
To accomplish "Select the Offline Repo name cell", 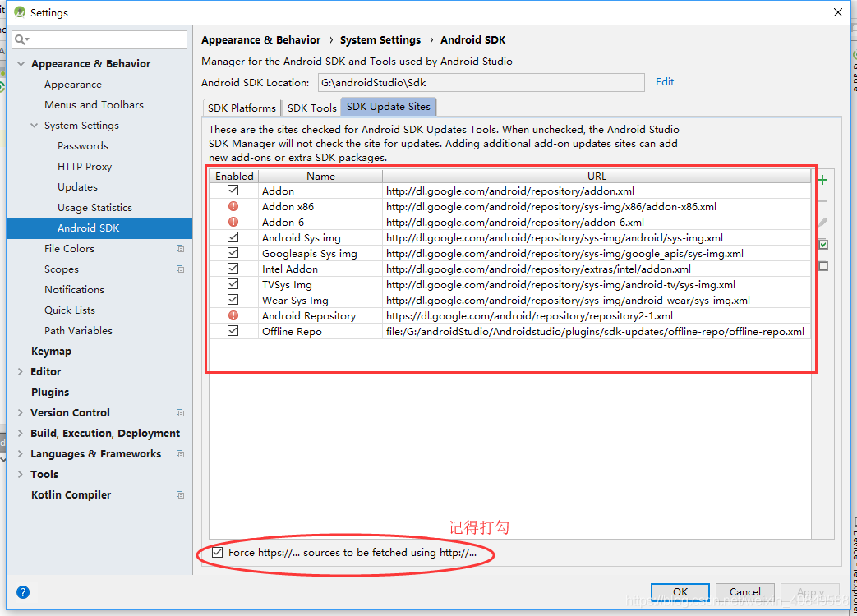I will 320,332.
